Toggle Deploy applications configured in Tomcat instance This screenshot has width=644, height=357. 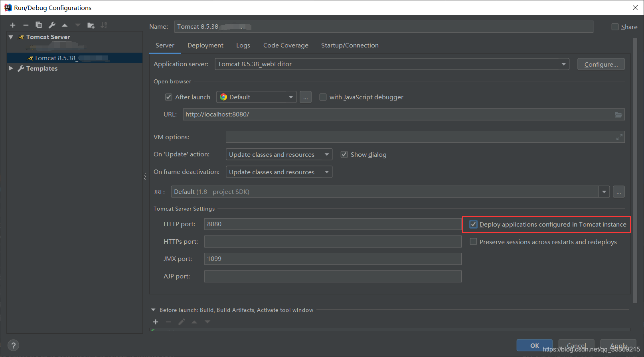point(473,224)
